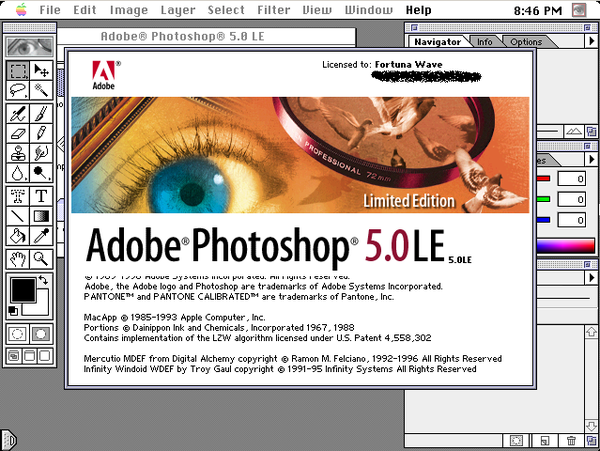The image size is (600, 451).
Task: Switch to the Options tab
Action: [526, 42]
